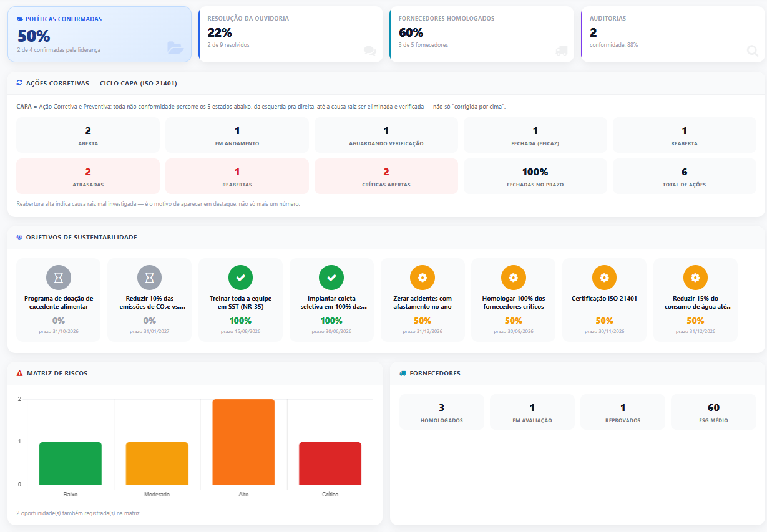
Task: Click the magnifier icon in Auditorias card
Action: 753,51
